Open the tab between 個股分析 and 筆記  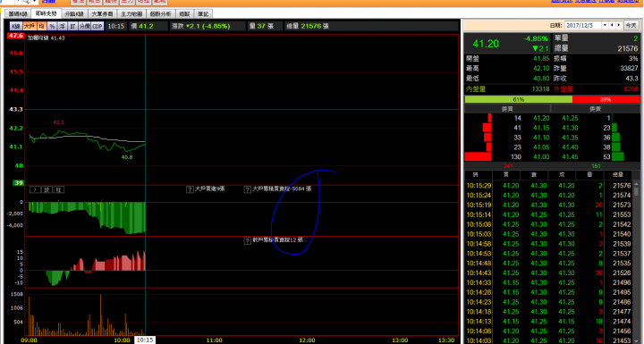[185, 14]
